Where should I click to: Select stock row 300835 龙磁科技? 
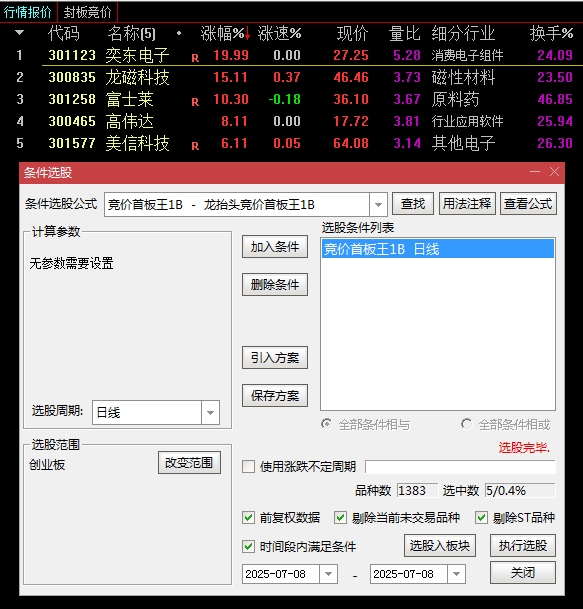[x=291, y=77]
